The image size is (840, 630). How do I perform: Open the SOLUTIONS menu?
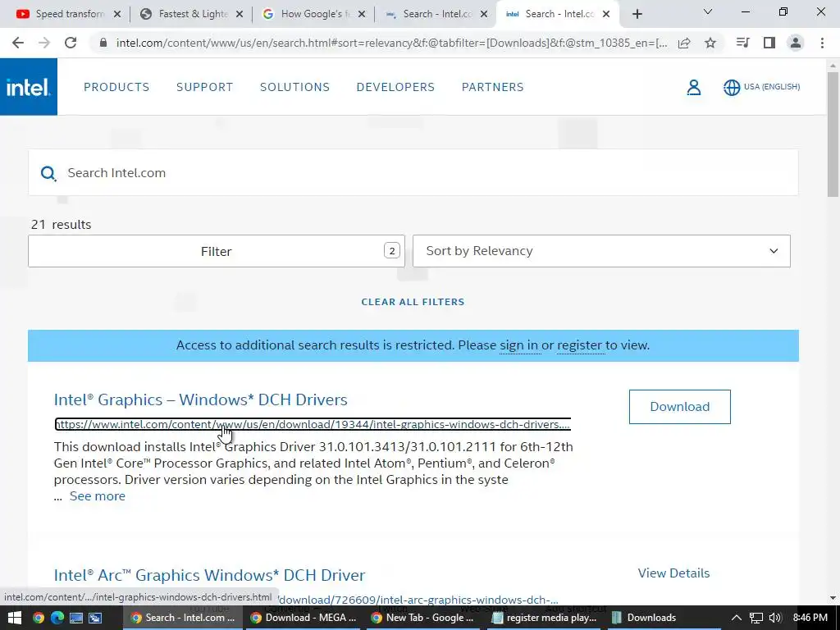(x=294, y=87)
